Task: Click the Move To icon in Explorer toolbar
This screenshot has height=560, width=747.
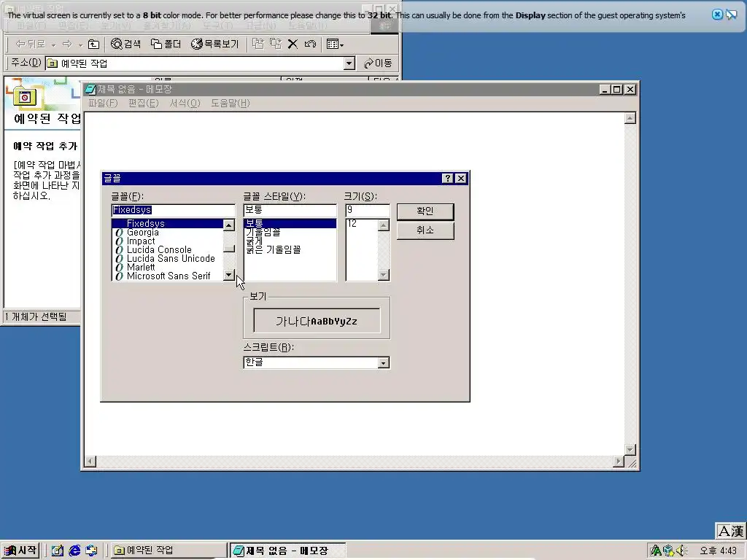Action: click(258, 44)
